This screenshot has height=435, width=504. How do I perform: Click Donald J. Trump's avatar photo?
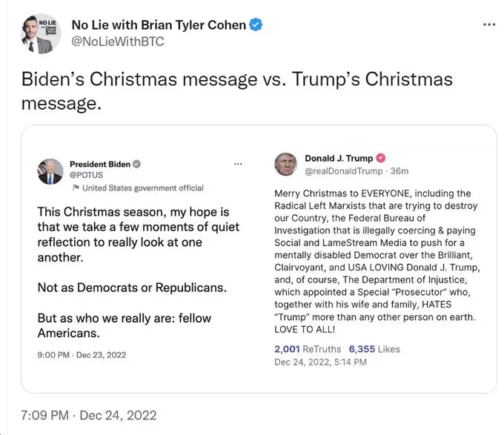coord(285,165)
